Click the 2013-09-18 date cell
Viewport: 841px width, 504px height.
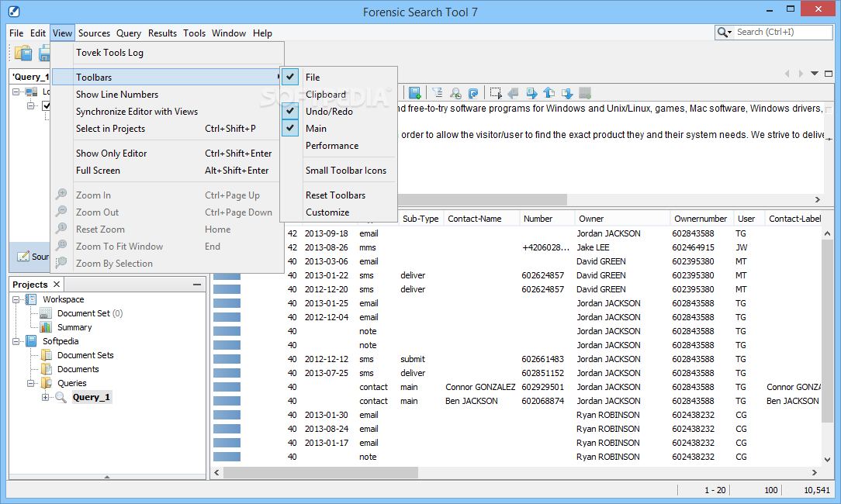[x=326, y=233]
